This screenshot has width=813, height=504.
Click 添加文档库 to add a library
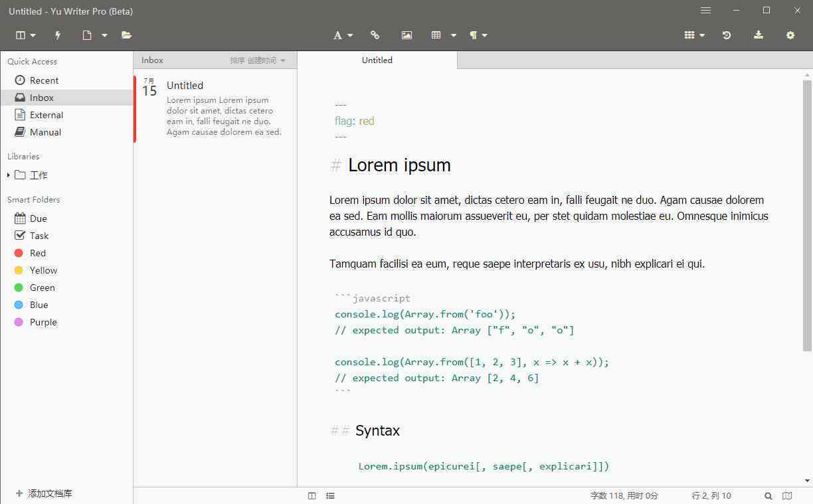pyautogui.click(x=44, y=493)
